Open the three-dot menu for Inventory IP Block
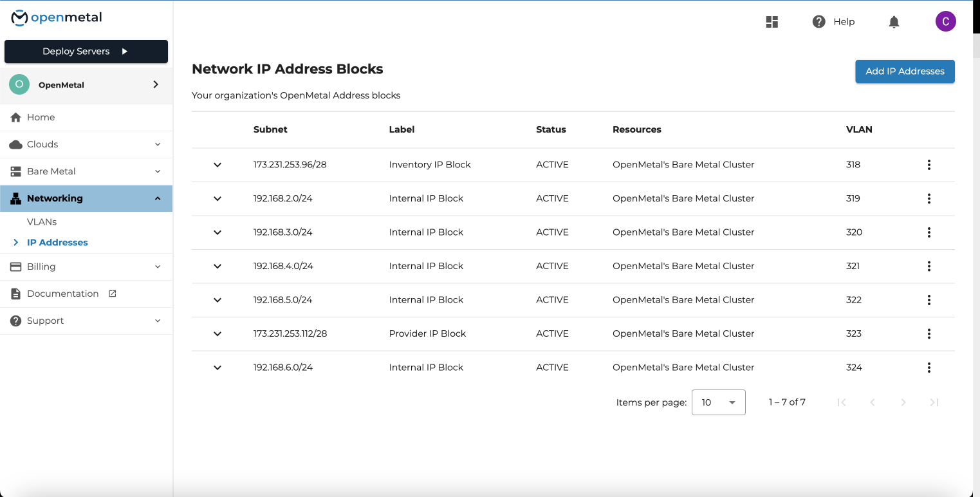 tap(929, 165)
